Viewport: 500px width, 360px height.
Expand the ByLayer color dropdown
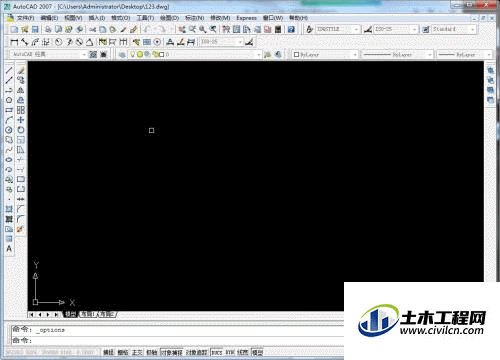pyautogui.click(x=355, y=54)
